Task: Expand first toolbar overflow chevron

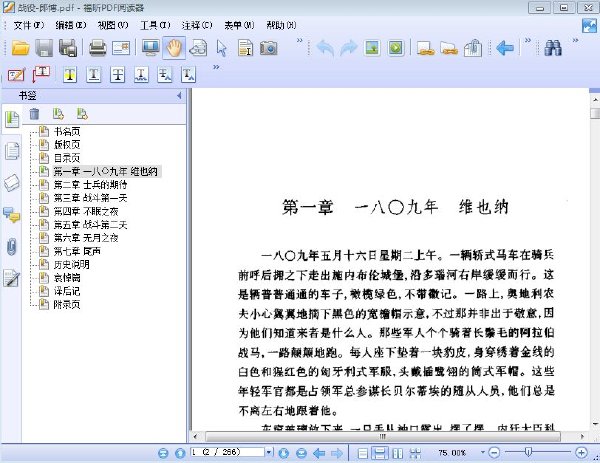Action: (299, 40)
